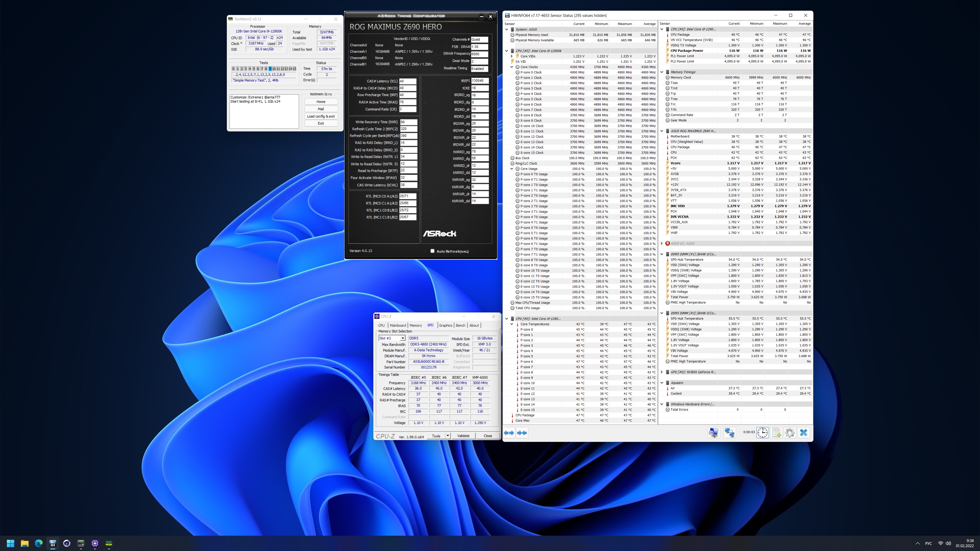Reset sensor timer with clock icon

[x=762, y=433]
